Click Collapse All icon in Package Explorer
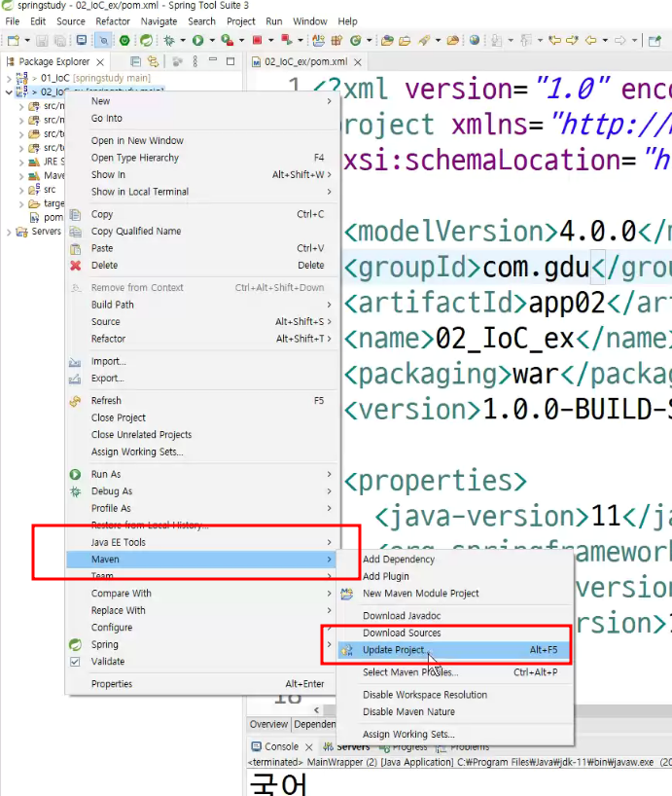The image size is (672, 796). [x=135, y=62]
